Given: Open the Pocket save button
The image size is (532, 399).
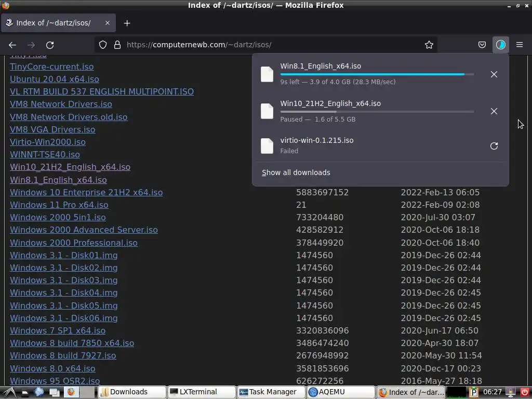Looking at the screenshot, I should pyautogui.click(x=482, y=45).
